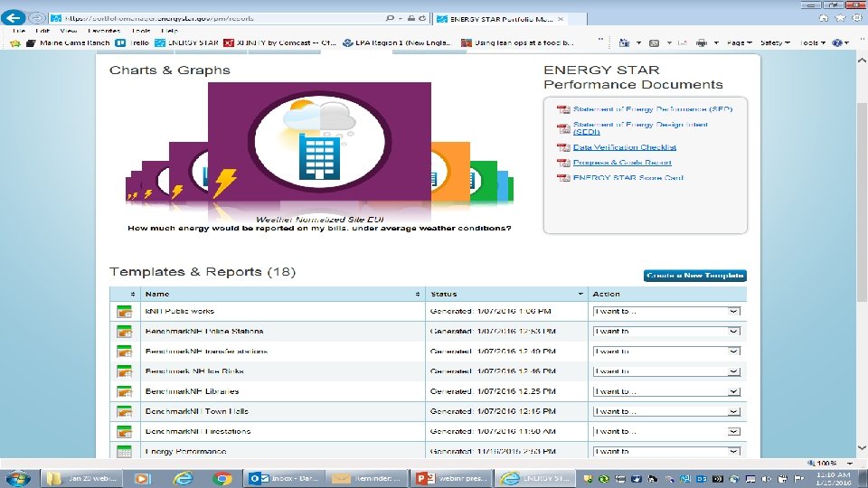Screen dimensions: 868x488
Task: Click the report icon for BenchmarkNH Town Halls
Action: tap(125, 412)
